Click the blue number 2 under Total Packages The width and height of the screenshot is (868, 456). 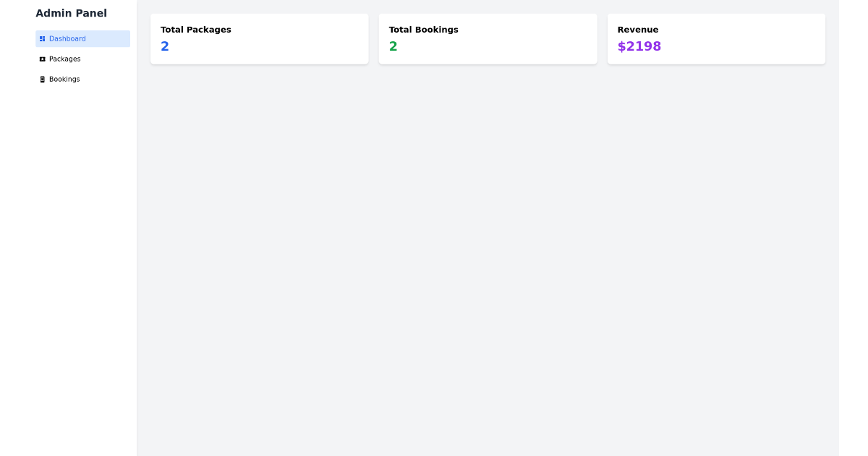[165, 46]
